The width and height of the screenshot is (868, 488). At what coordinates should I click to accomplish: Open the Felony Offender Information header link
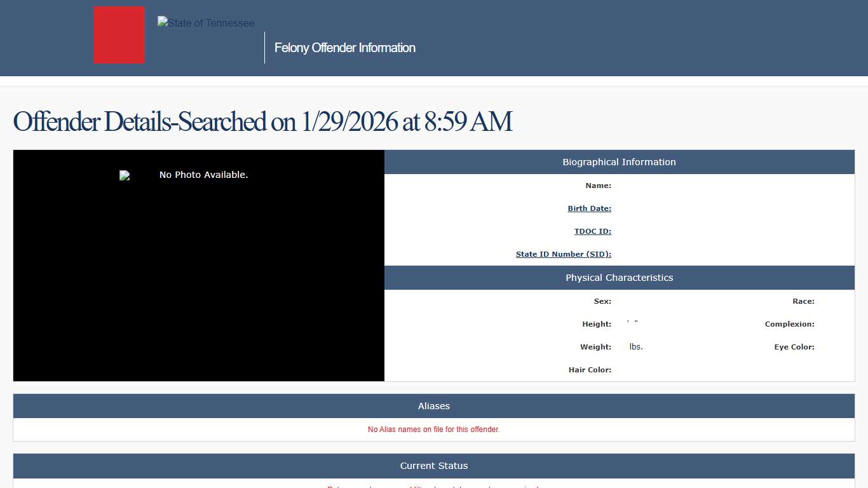344,48
